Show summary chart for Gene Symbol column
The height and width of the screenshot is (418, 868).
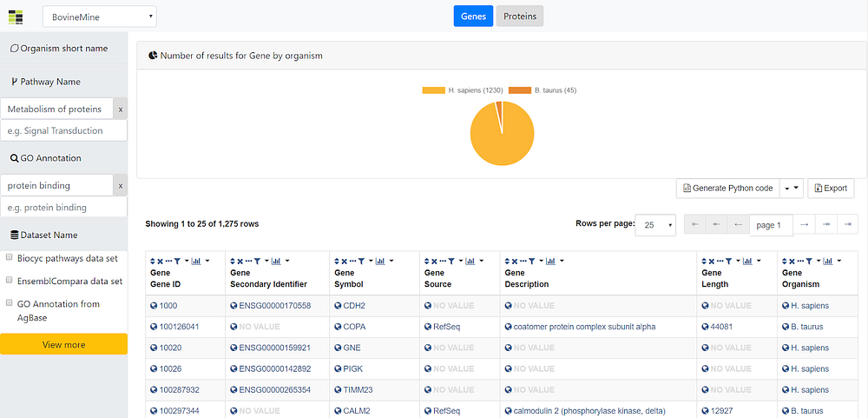[x=380, y=261]
